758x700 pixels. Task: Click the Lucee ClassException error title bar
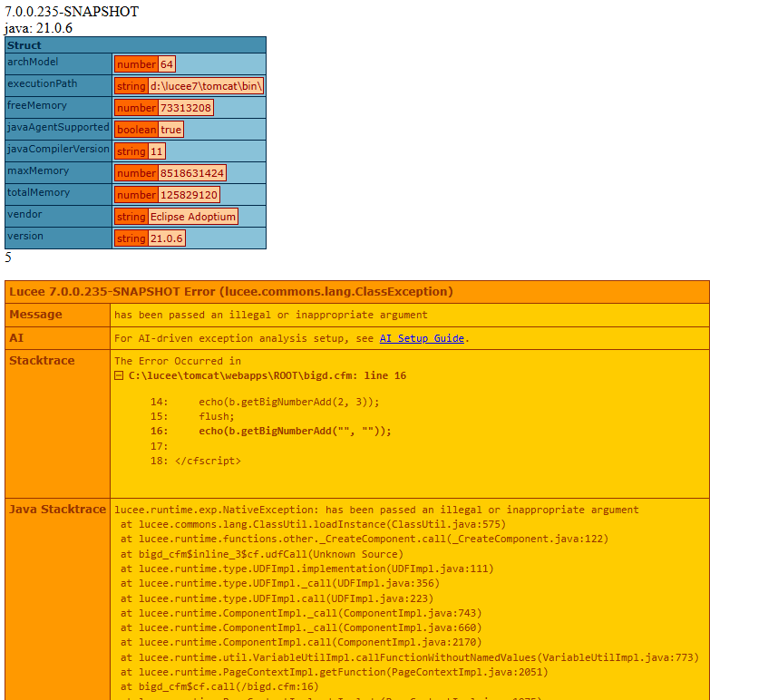click(357, 292)
